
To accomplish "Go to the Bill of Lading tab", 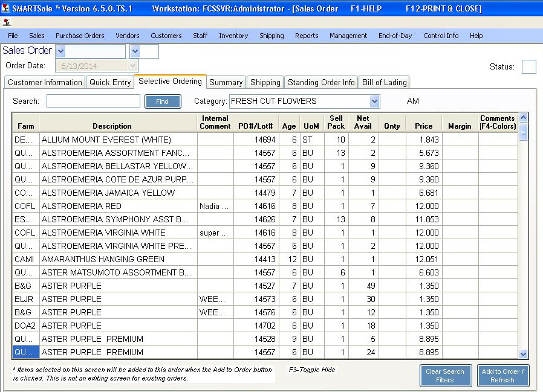I will pos(384,83).
